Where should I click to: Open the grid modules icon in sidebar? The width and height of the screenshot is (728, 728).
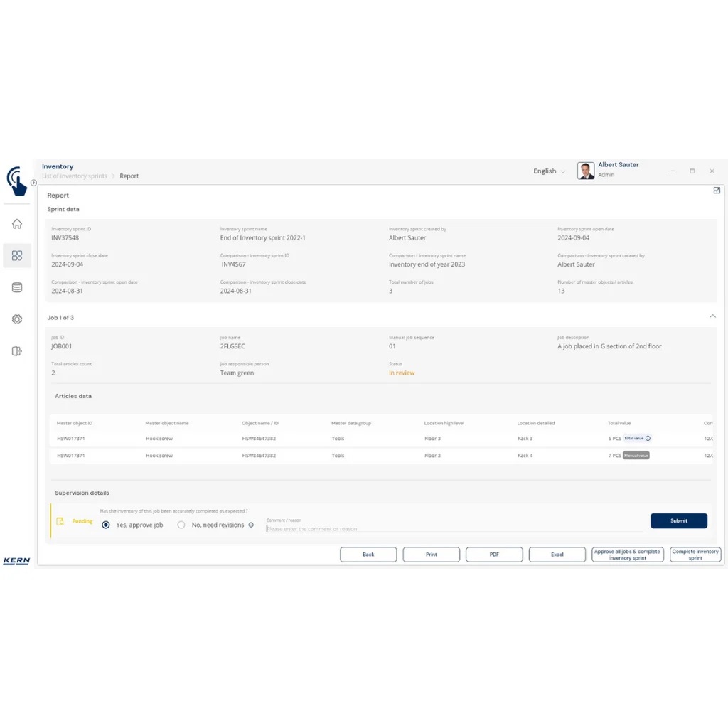pyautogui.click(x=17, y=256)
